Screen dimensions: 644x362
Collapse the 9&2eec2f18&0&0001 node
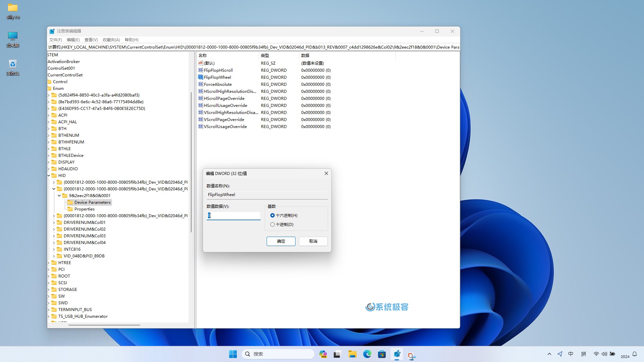point(59,196)
